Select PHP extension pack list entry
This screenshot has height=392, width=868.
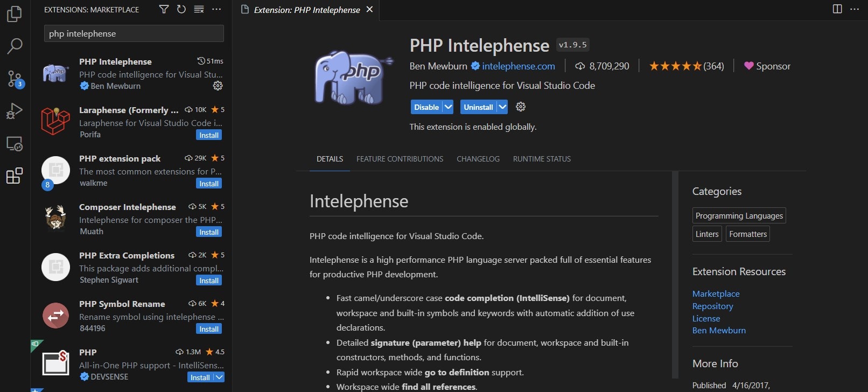[x=131, y=170]
